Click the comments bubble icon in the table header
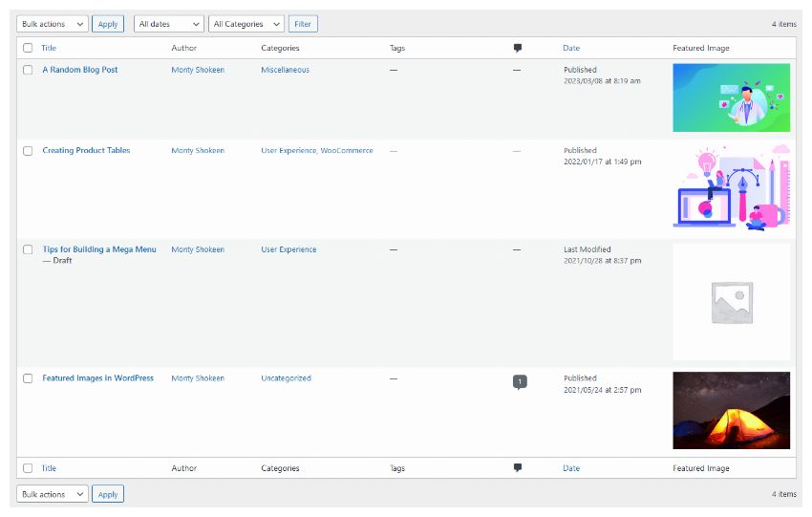This screenshot has width=812, height=517. click(x=518, y=48)
